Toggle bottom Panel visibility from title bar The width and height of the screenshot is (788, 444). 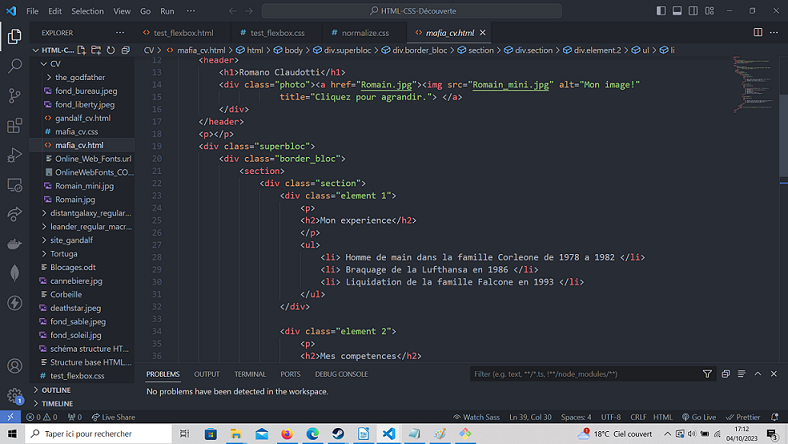click(x=677, y=11)
